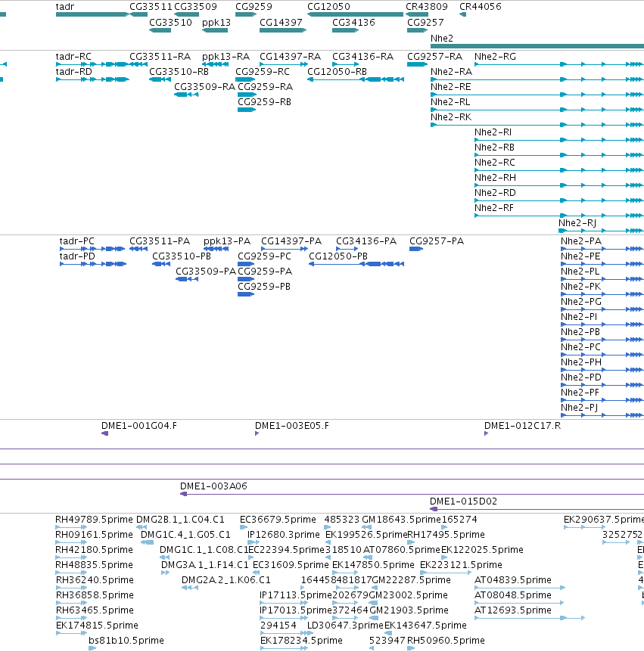Select the CG9259-RB transcript label
This screenshot has width=644, height=652.
264,102
